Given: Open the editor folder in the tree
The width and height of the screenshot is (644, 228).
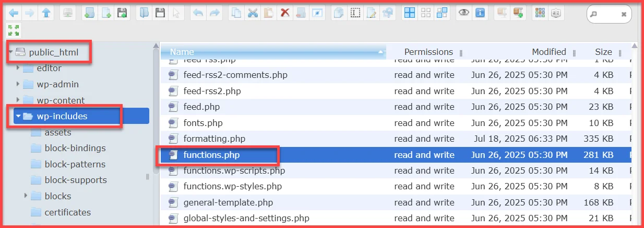Looking at the screenshot, I should (x=49, y=68).
